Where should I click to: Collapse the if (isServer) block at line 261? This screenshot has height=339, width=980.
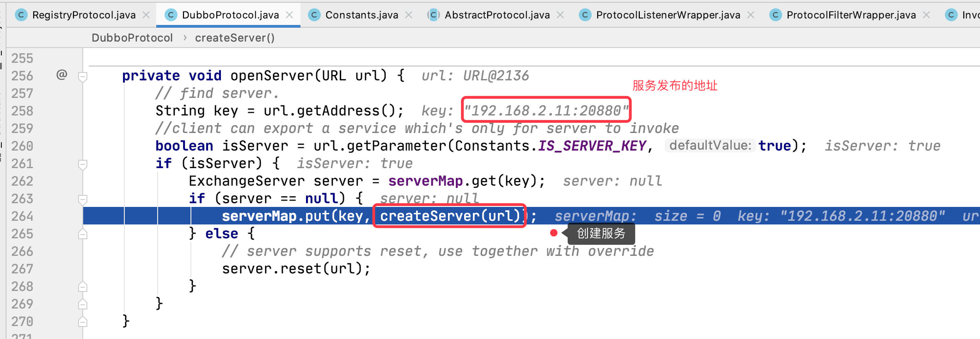pyautogui.click(x=83, y=164)
